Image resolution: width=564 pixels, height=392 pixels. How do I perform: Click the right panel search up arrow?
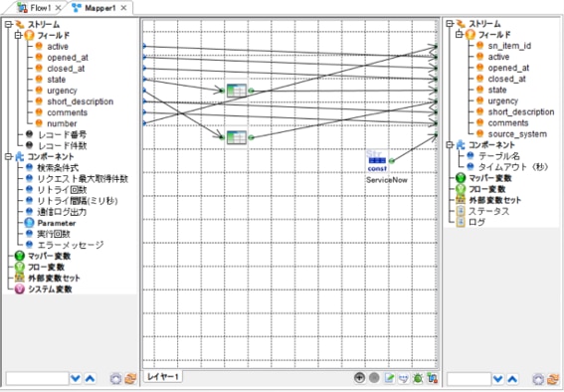(x=512, y=379)
